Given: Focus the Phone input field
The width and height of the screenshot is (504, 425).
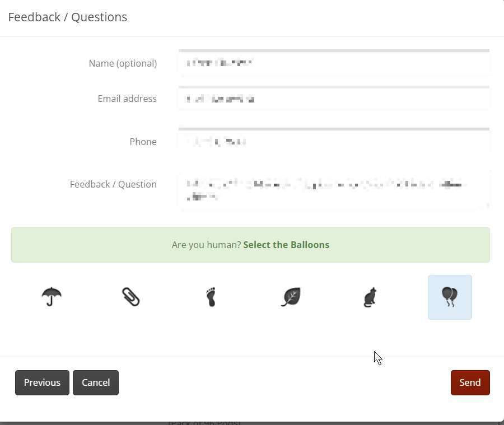Looking at the screenshot, I should (334, 142).
